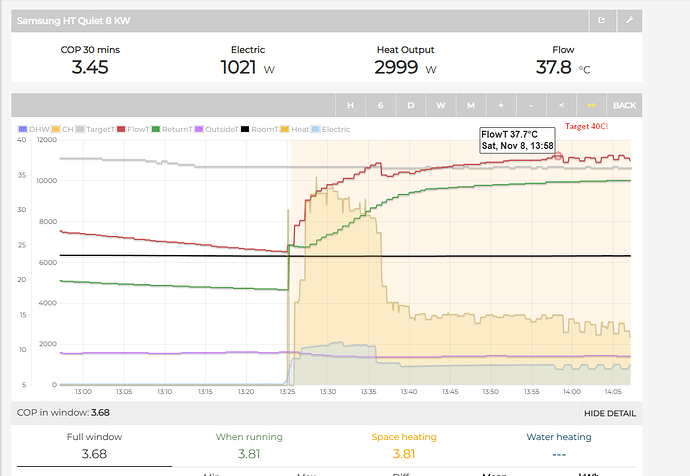Collapse stats with HIDE DETAIL
This screenshot has width=690, height=476.
608,412
